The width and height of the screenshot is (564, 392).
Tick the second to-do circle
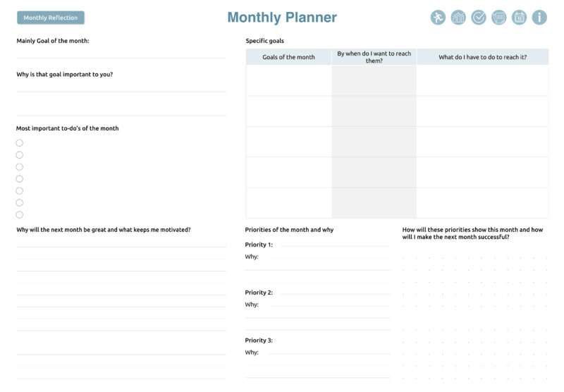(20, 155)
